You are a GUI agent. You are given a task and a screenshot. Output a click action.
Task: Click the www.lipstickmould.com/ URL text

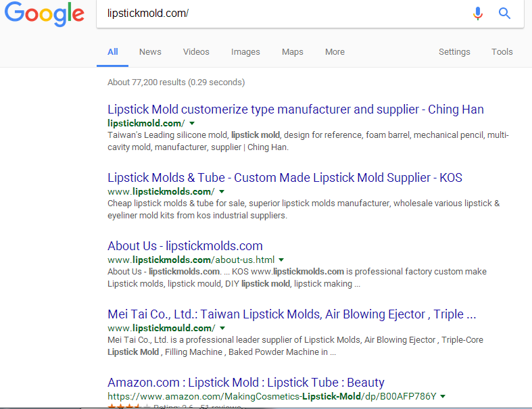tap(162, 329)
